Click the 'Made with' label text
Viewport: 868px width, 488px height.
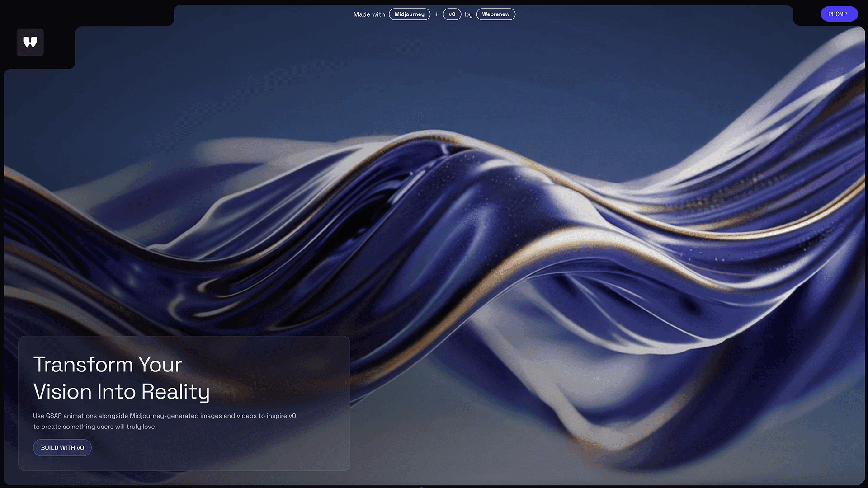pos(369,14)
